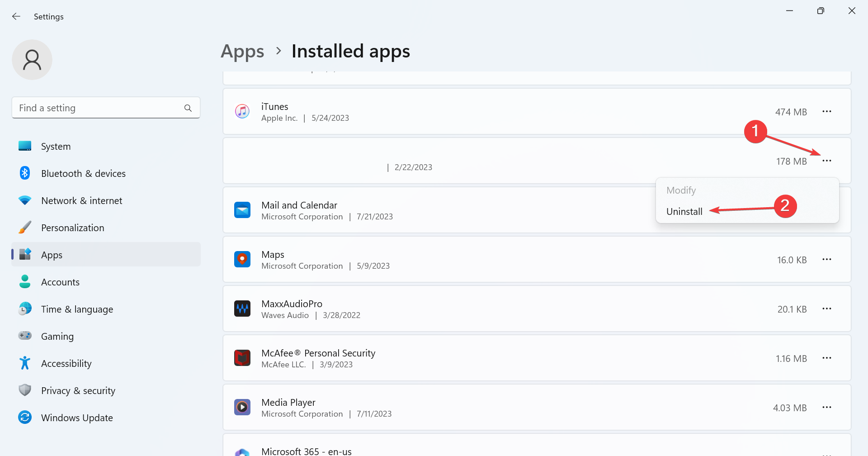Open the three-dot menu for Media Player

coord(827,407)
